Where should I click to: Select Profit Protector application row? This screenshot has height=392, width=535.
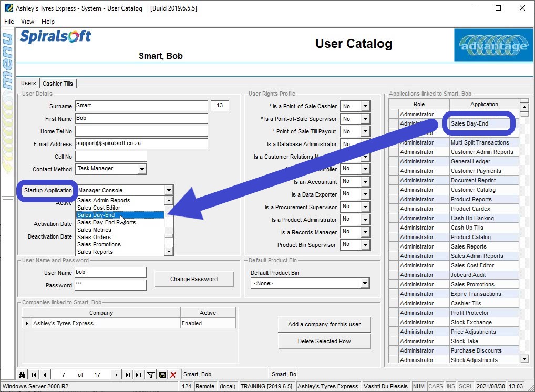454,313
